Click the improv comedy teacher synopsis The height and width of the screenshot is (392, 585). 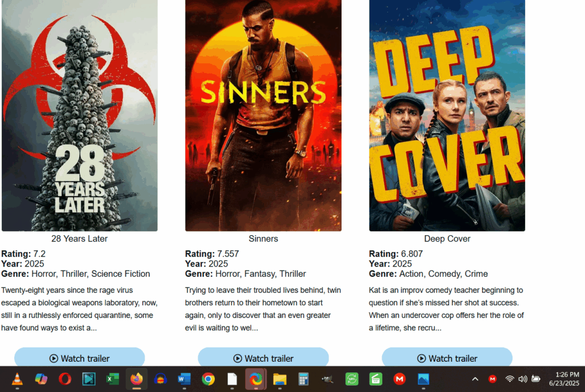tap(447, 309)
